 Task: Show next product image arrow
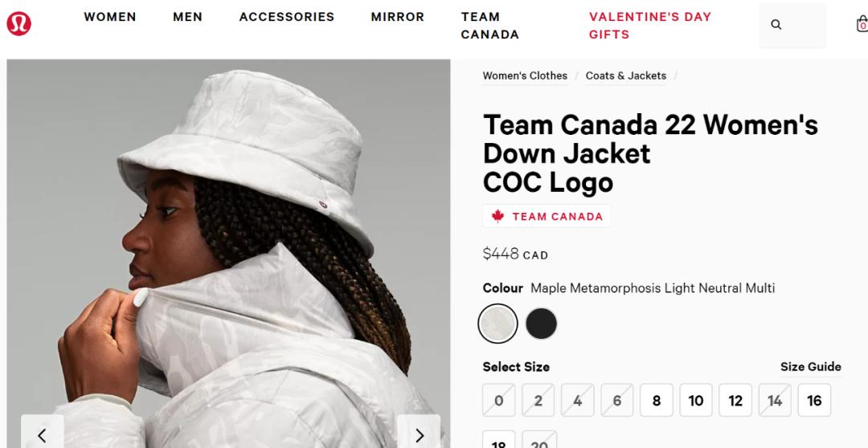point(419,435)
